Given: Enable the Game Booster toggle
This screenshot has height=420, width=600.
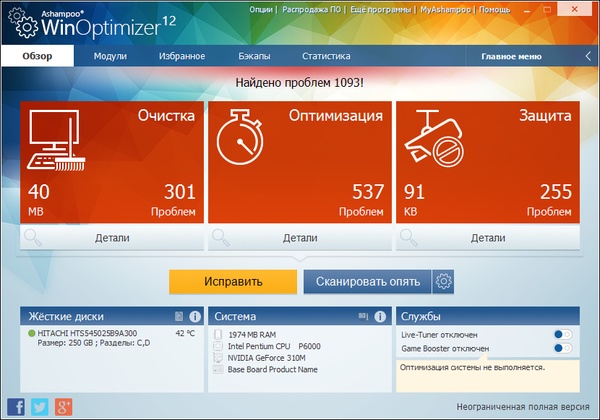Looking at the screenshot, I should tap(562, 348).
